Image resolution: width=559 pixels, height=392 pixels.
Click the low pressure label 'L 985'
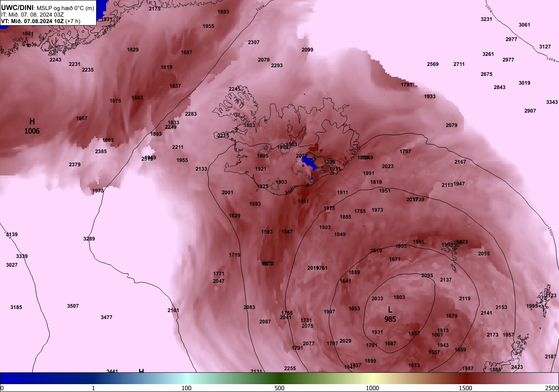[x=390, y=314]
